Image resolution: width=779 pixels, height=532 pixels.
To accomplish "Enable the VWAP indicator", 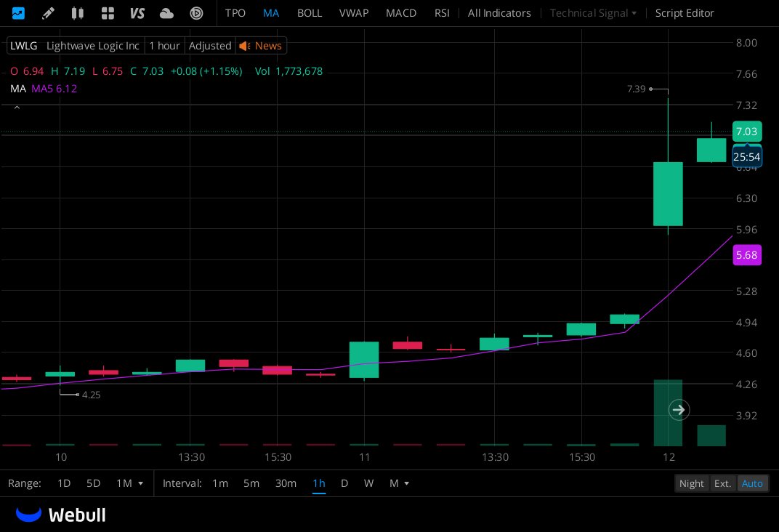I will [354, 13].
